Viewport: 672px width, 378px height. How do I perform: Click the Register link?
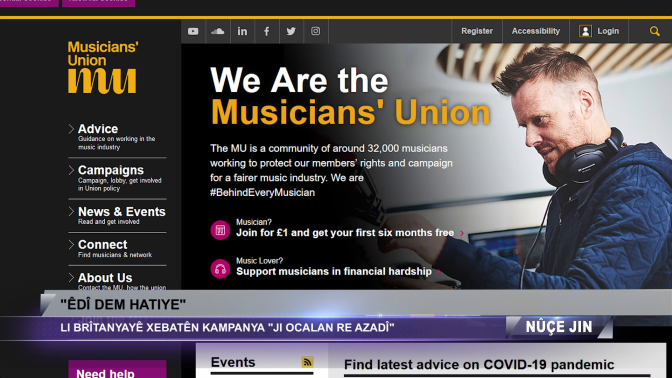(x=477, y=31)
